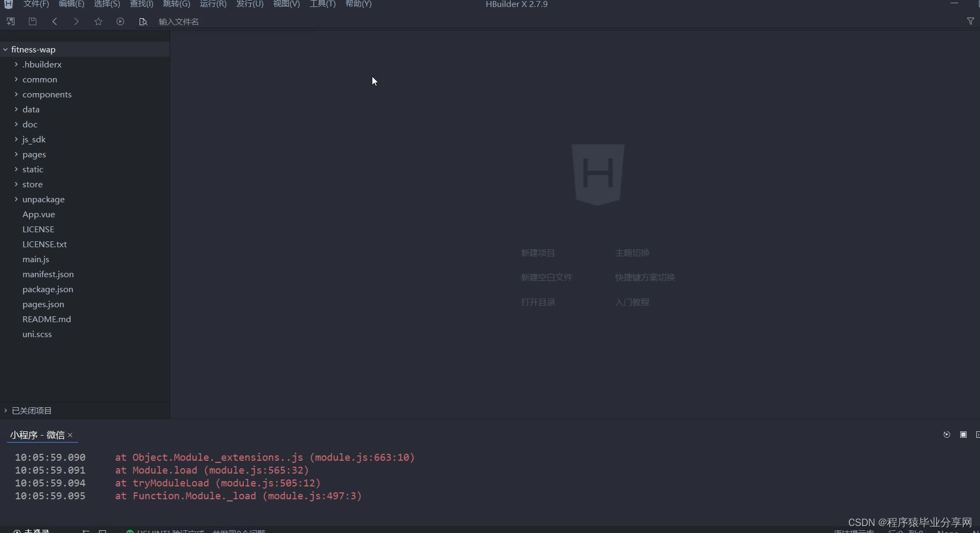The width and height of the screenshot is (980, 533).
Task: Open main.js from the file tree
Action: pyautogui.click(x=36, y=259)
